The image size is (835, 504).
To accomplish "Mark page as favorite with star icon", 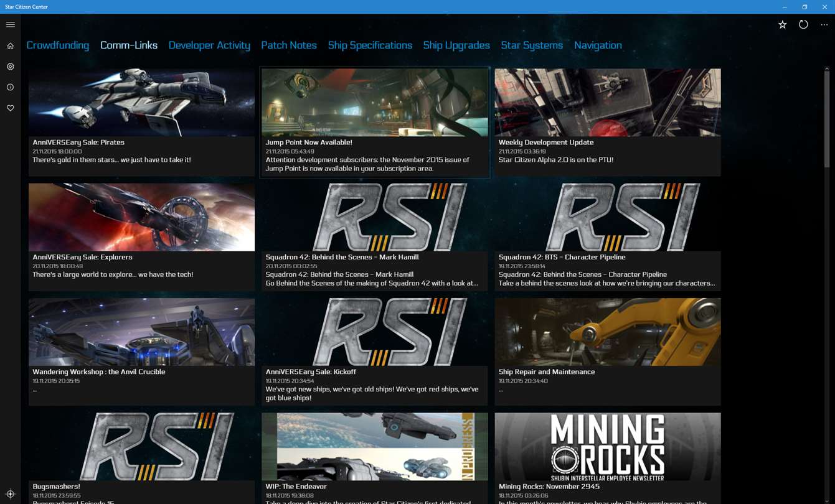I will (x=783, y=25).
